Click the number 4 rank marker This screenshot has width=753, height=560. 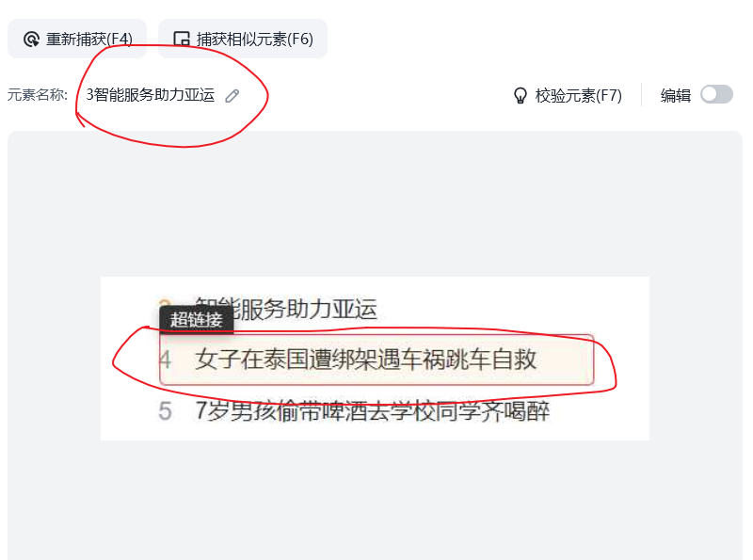click(x=166, y=360)
